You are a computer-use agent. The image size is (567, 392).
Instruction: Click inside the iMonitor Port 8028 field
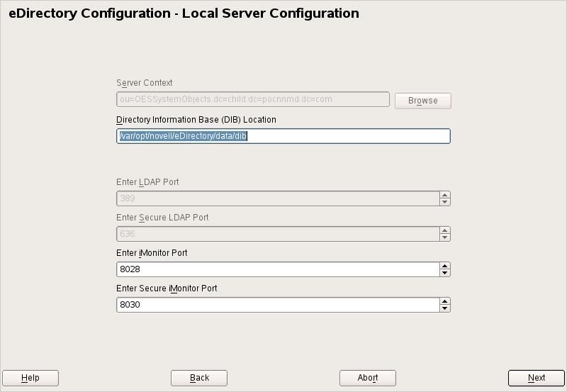point(278,269)
